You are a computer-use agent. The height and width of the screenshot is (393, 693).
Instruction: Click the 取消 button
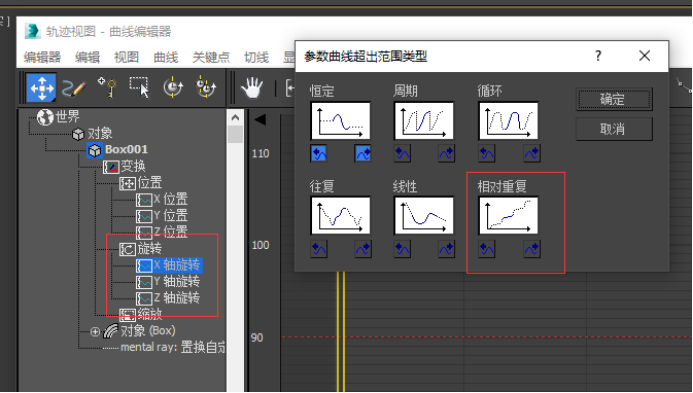(614, 129)
